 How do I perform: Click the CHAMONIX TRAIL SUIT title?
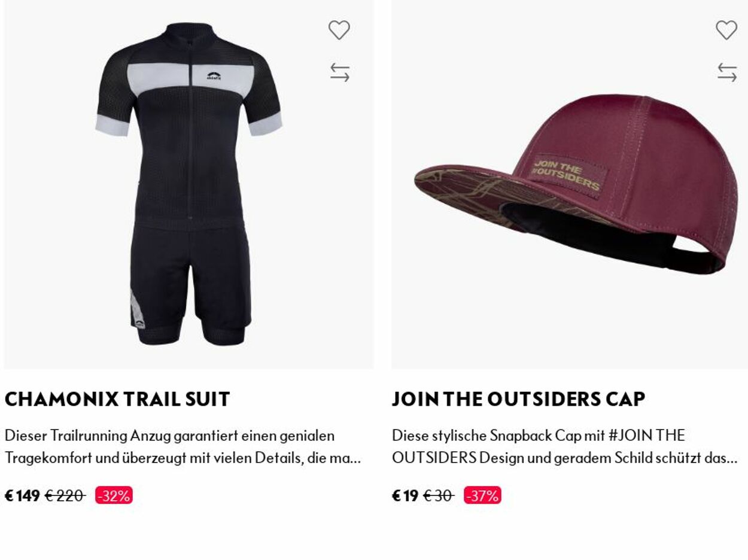pyautogui.click(x=117, y=399)
